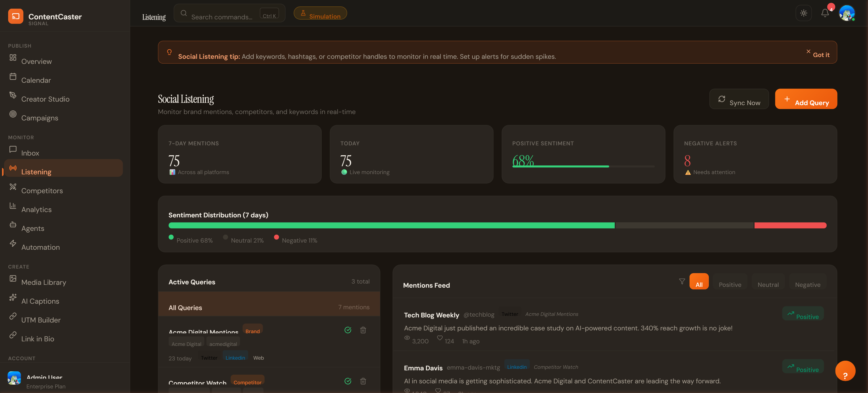Filter Mentions Feed by Negative

808,281
